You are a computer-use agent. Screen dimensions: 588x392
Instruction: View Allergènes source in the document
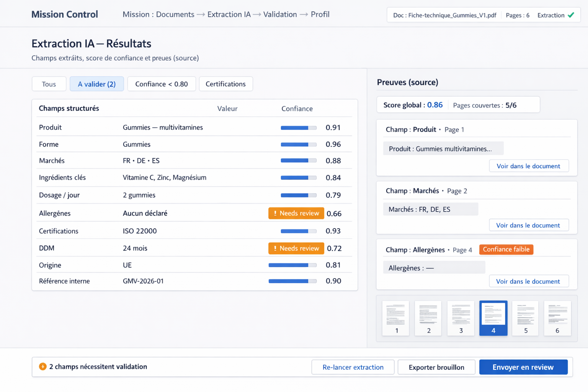528,281
